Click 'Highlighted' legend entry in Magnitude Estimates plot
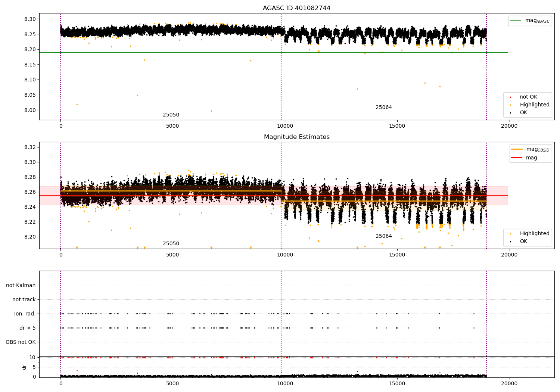This screenshot has height=392, width=560. tap(535, 234)
